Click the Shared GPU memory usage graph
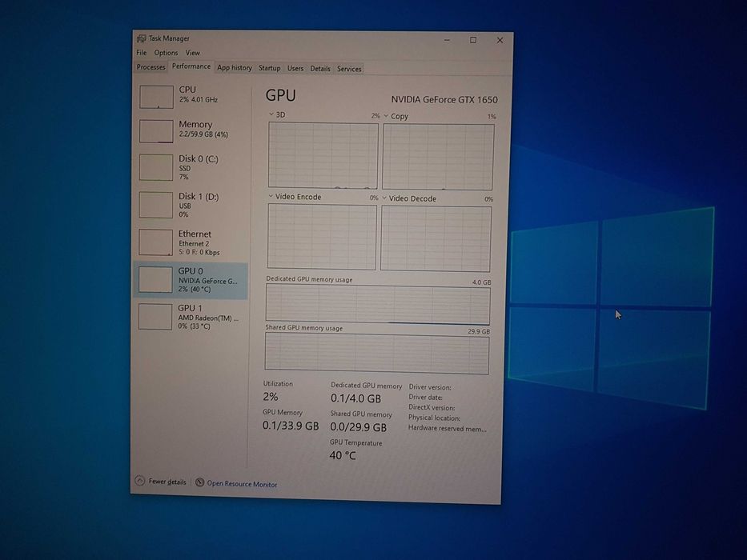This screenshot has width=747, height=560. [377, 353]
